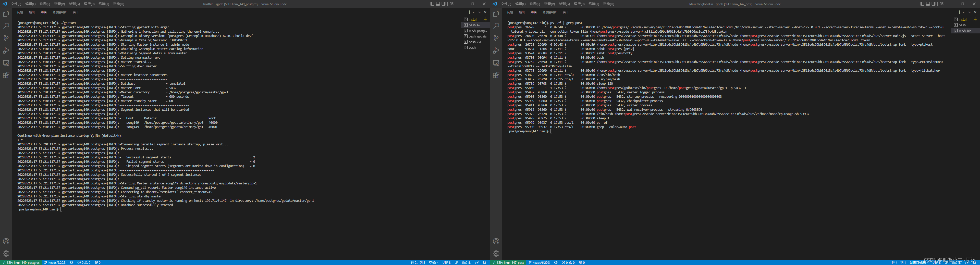Customize layout icon in right window title bar
The image size is (980, 265).
[941, 4]
